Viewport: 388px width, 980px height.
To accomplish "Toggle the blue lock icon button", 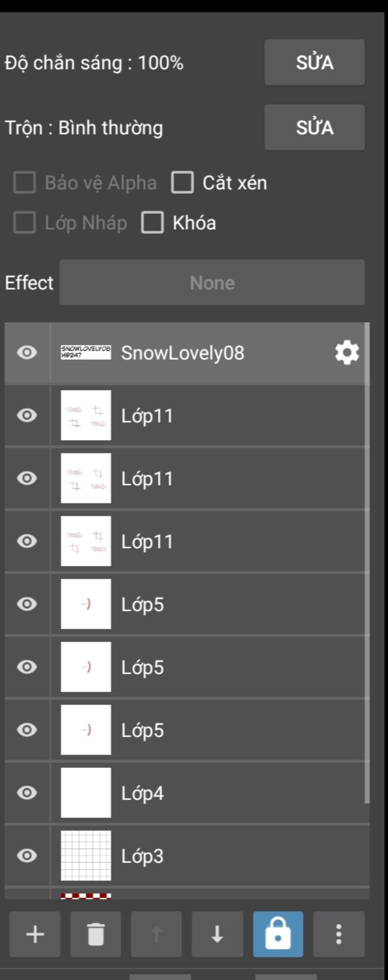I will click(278, 934).
